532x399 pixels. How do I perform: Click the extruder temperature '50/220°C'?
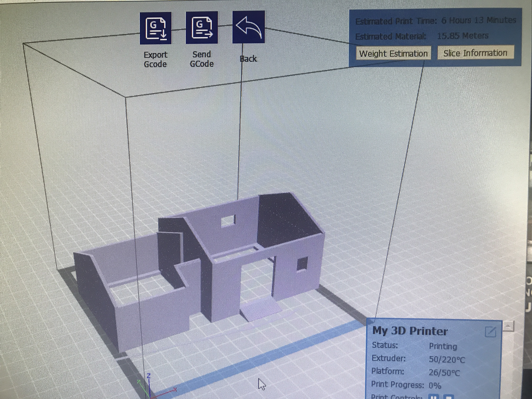pos(447,360)
